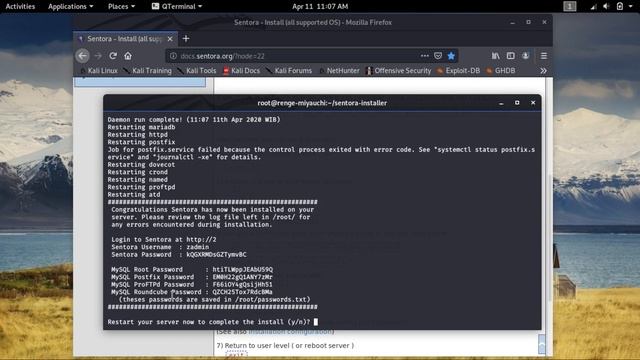Open Kali Docs bookmark
The image size is (640, 360).
click(242, 71)
